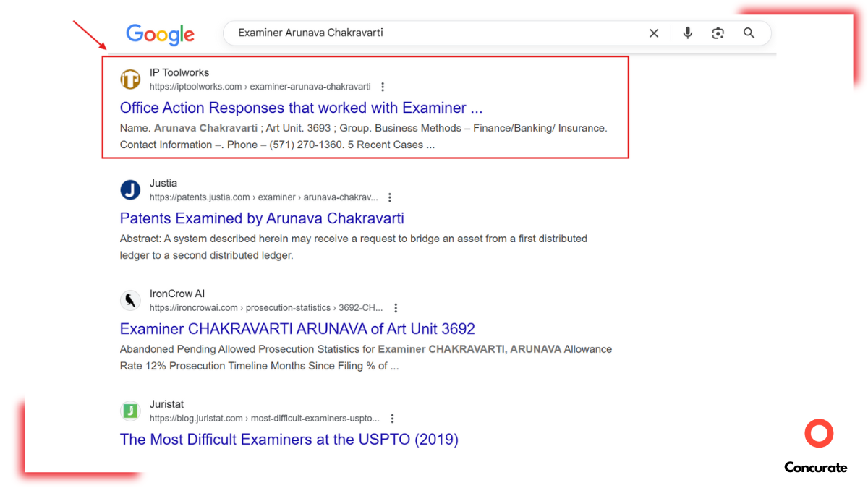Click the 'Justia' site name
This screenshot has width=868, height=488.
click(x=163, y=183)
